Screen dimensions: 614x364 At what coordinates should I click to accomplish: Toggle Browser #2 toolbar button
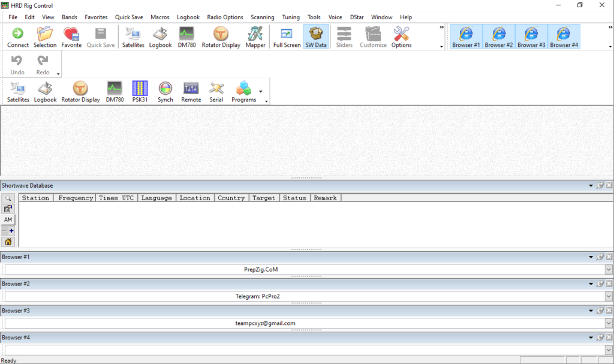point(498,37)
